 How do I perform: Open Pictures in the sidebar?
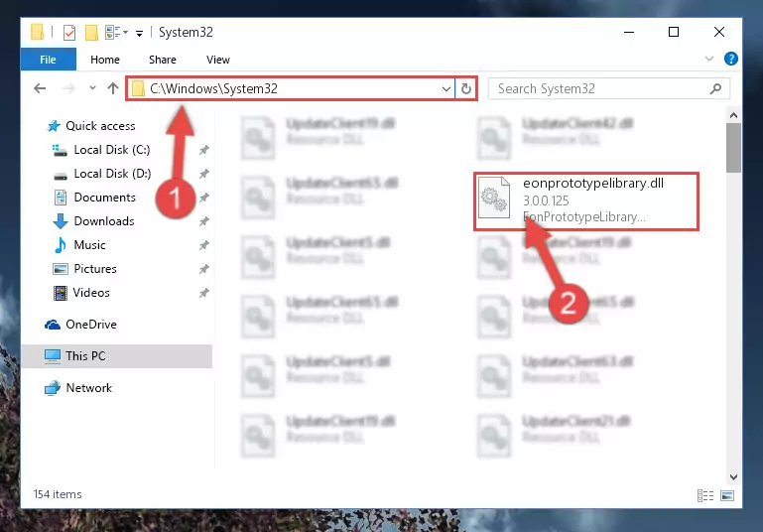pos(84,269)
